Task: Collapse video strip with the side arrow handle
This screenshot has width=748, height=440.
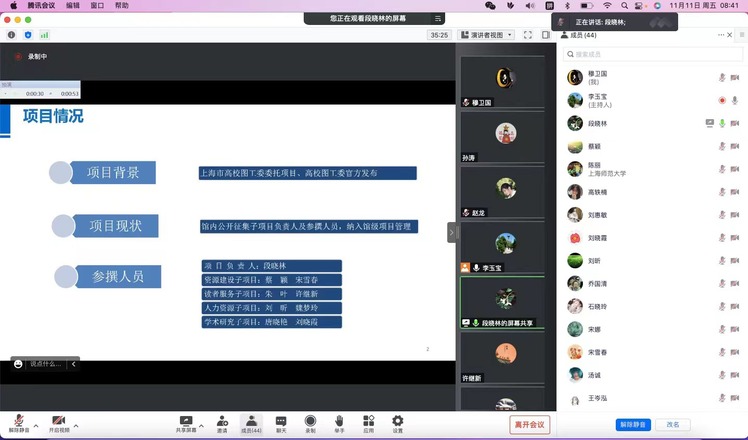Action: 451,232
